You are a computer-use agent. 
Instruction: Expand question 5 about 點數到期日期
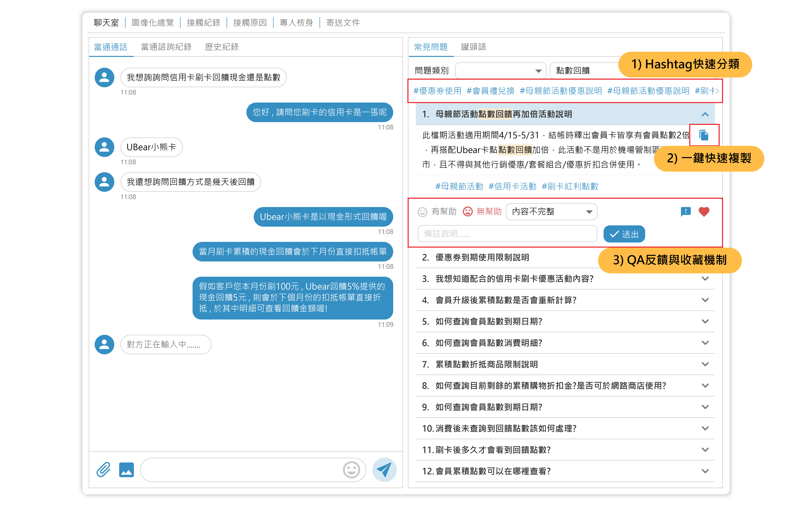[x=705, y=322]
